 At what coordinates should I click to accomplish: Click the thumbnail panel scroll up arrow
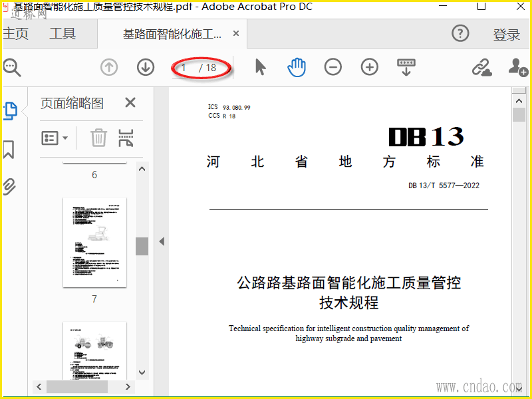[x=142, y=169]
